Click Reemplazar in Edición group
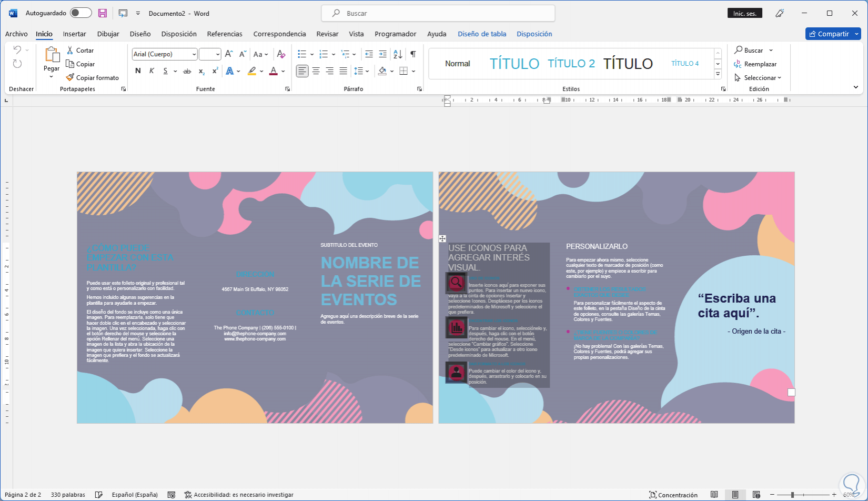The height and width of the screenshot is (501, 868). pyautogui.click(x=760, y=64)
